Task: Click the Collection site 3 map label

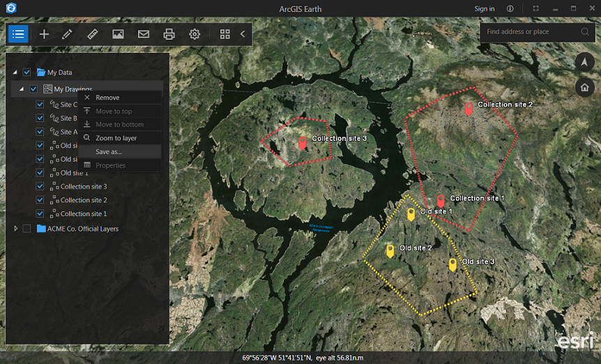Action: point(340,138)
